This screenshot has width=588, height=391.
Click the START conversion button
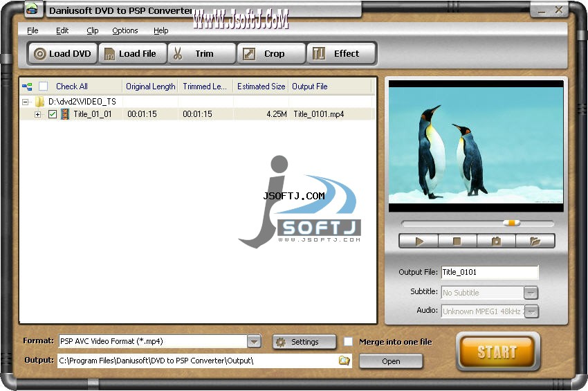click(x=497, y=352)
